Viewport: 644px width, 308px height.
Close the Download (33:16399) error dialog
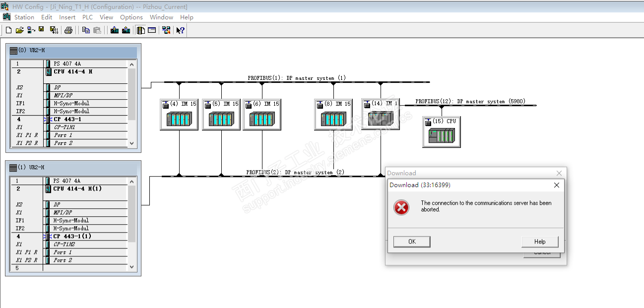click(x=556, y=185)
